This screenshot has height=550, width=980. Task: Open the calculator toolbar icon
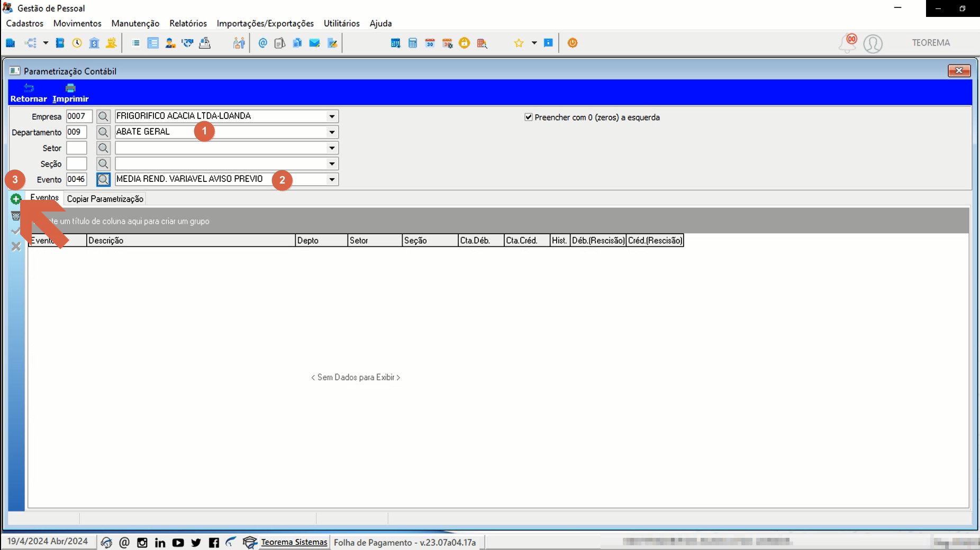point(413,43)
